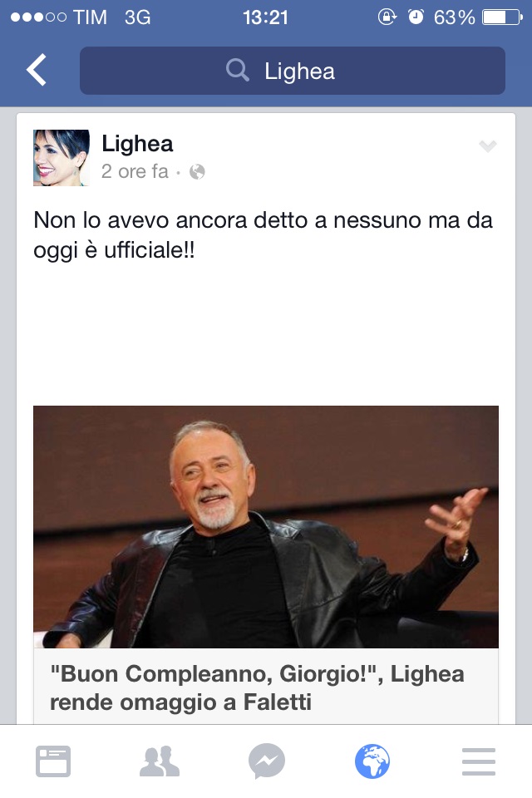The width and height of the screenshot is (532, 798).
Task: Open the Friend Requests tab icon
Action: [x=160, y=761]
